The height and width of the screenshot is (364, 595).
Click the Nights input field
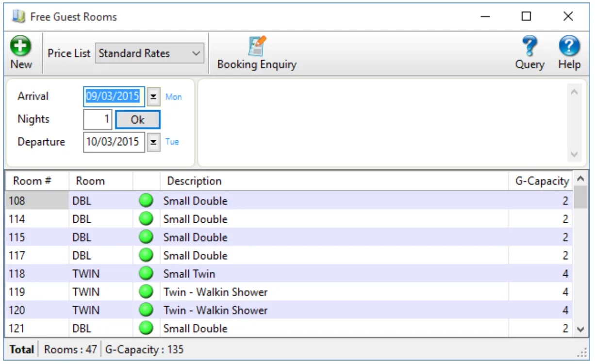click(97, 119)
